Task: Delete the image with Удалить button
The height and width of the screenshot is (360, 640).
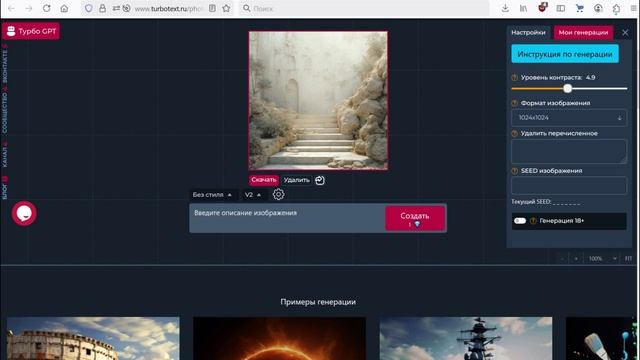Action: [297, 180]
